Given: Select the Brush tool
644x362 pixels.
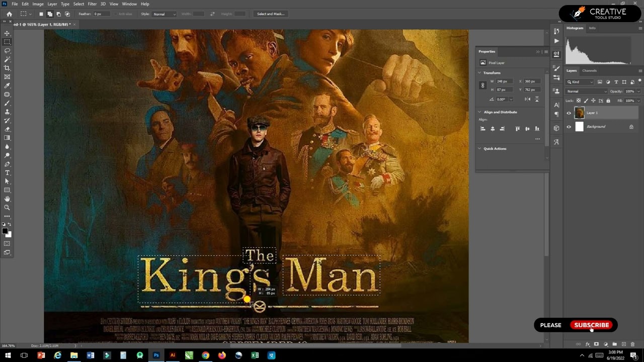Looking at the screenshot, I should click(7, 103).
